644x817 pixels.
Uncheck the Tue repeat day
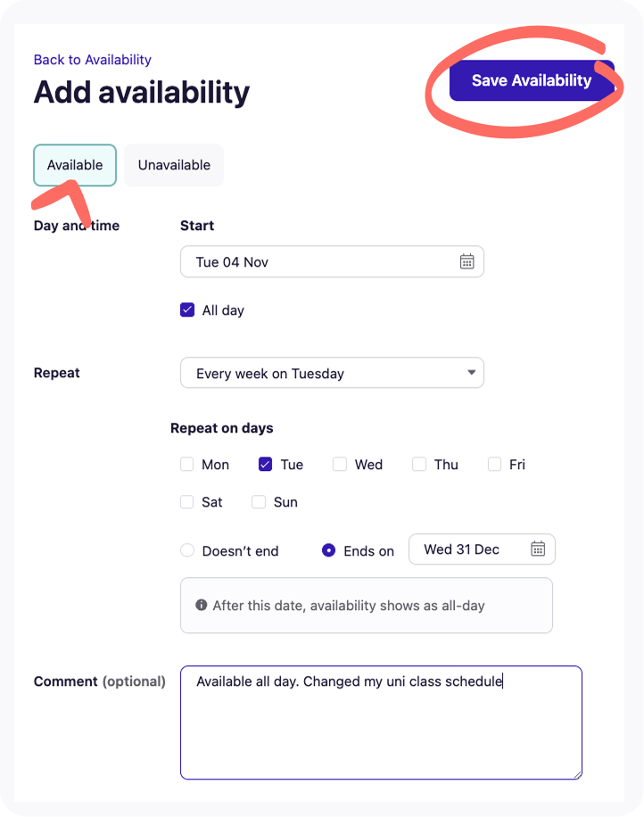pos(266,465)
